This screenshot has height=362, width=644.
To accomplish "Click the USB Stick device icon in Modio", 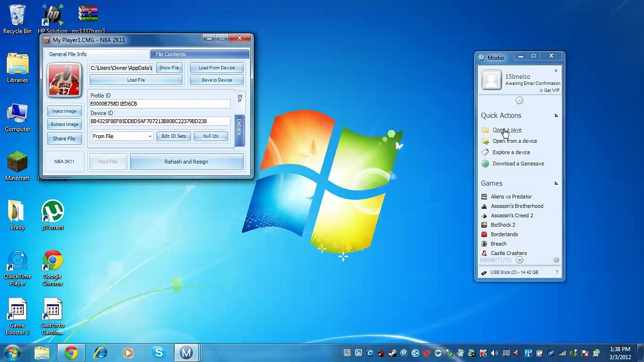I will pos(484,273).
